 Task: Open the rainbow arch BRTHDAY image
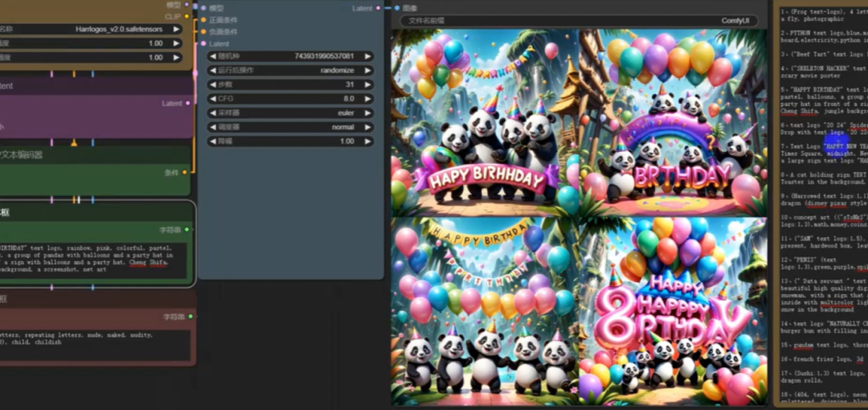(x=674, y=122)
